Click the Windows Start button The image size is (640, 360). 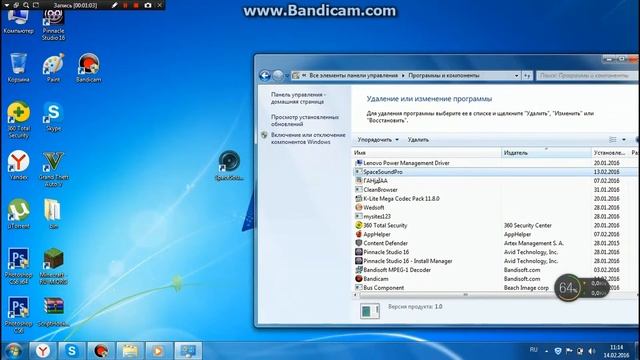pos(13,351)
